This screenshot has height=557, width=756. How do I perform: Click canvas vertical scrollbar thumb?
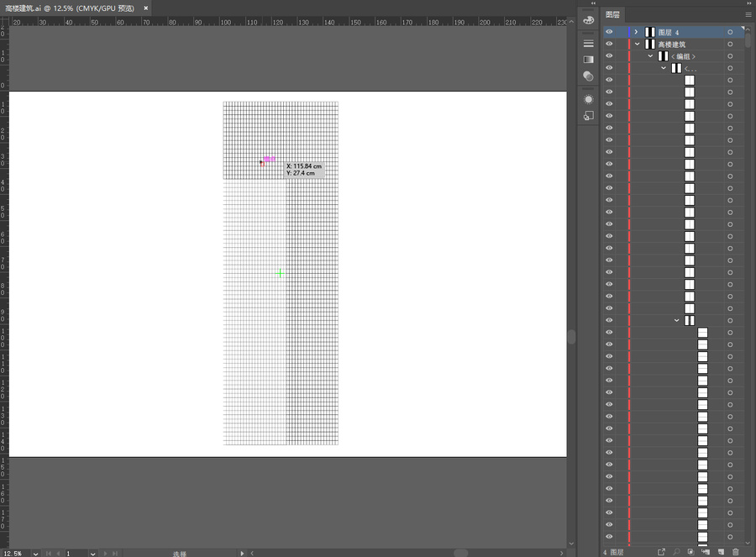click(571, 337)
